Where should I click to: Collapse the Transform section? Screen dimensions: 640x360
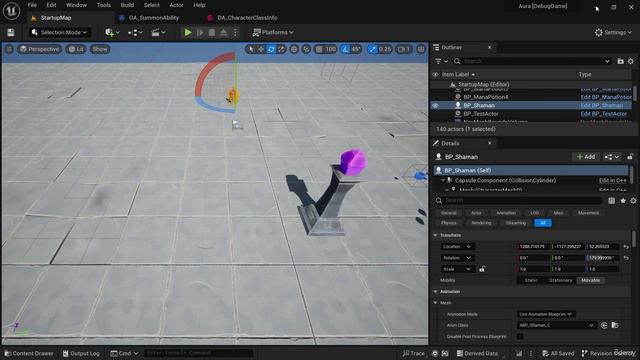click(x=436, y=235)
